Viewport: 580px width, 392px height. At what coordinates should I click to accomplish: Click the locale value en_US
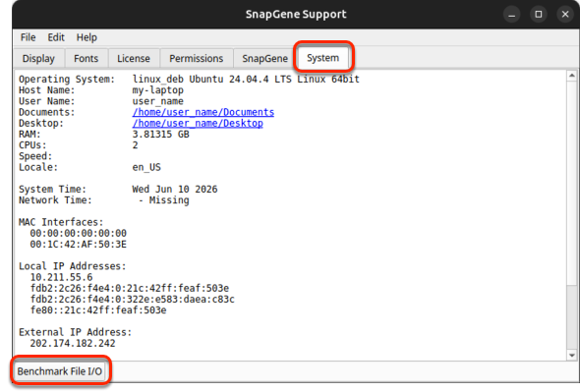point(146,168)
